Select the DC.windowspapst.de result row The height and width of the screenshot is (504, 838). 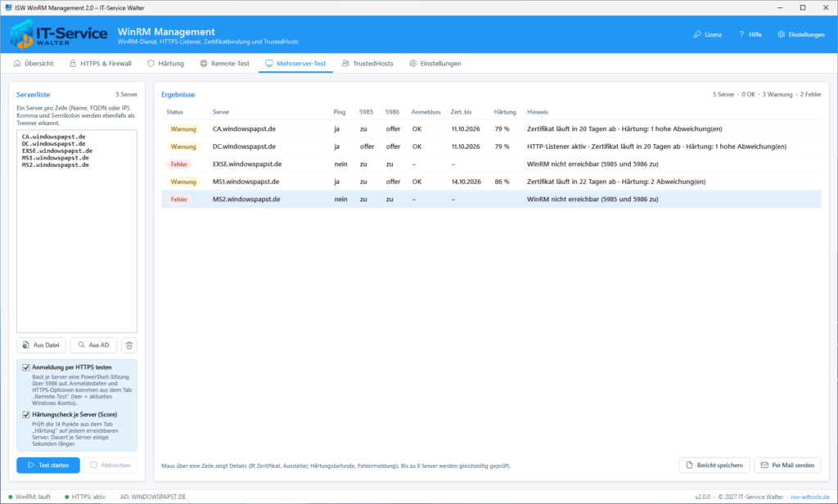[x=491, y=146]
